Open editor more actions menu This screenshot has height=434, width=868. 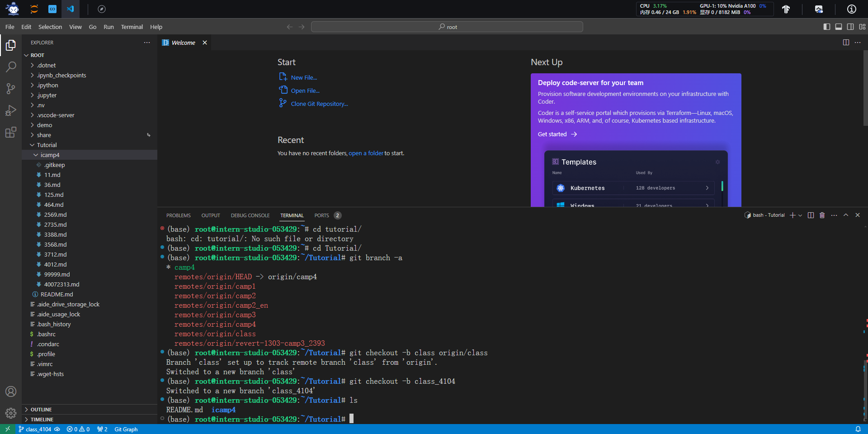coord(858,42)
